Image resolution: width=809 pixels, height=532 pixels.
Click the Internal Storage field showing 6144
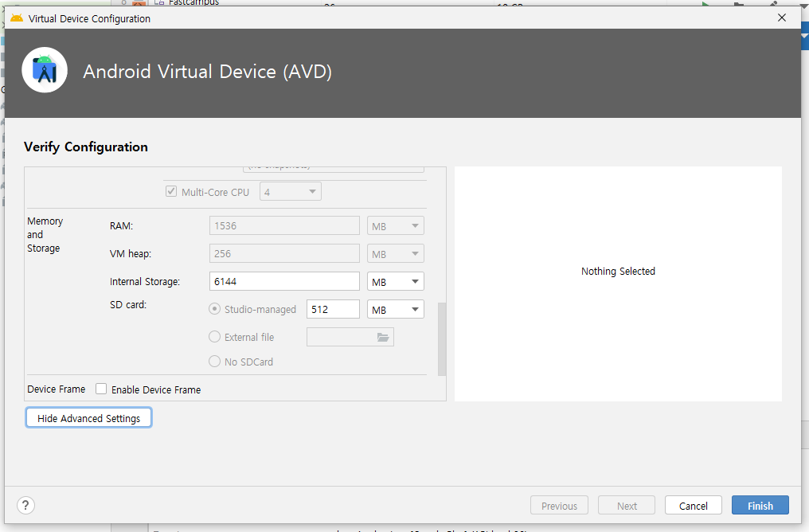284,282
